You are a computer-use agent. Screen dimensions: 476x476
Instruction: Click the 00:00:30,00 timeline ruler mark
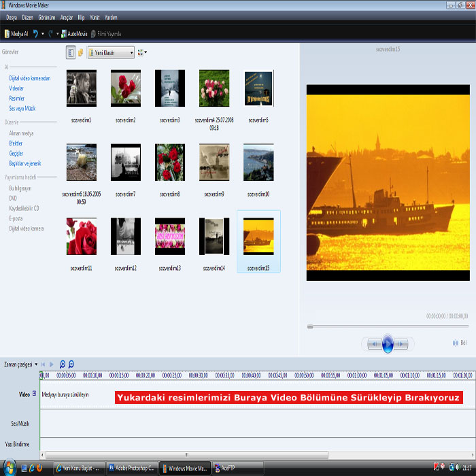click(x=199, y=375)
